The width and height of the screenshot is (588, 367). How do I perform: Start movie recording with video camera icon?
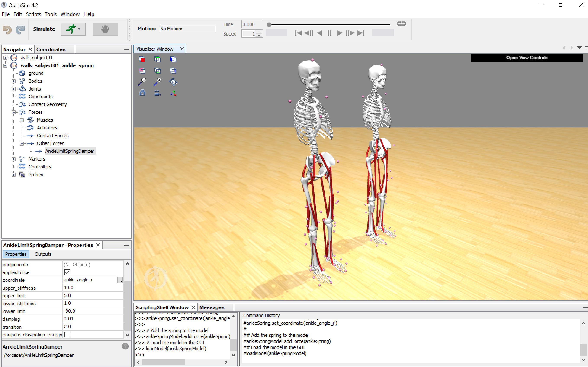click(x=158, y=93)
